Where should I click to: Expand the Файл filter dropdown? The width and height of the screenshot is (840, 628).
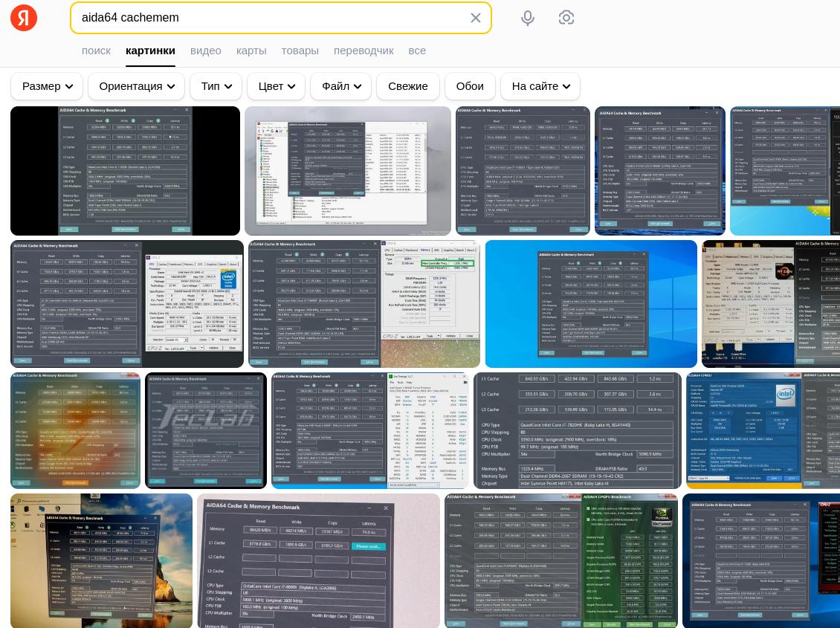point(341,86)
